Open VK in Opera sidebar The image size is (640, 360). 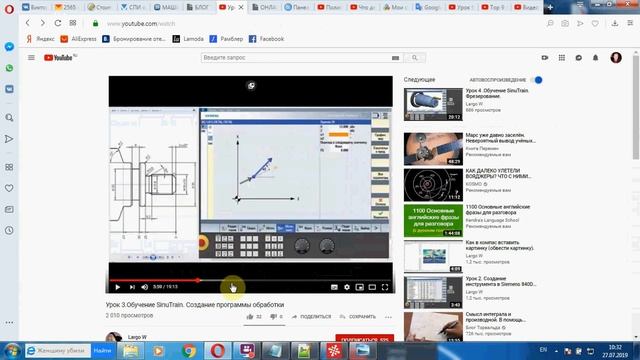(x=9, y=89)
